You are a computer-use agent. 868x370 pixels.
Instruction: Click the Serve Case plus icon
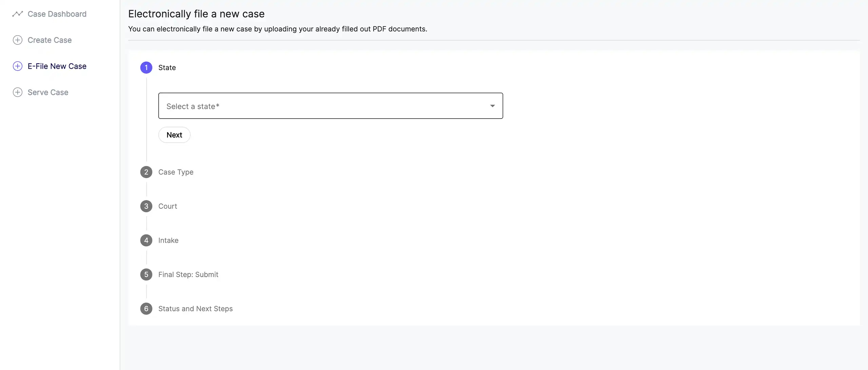18,92
